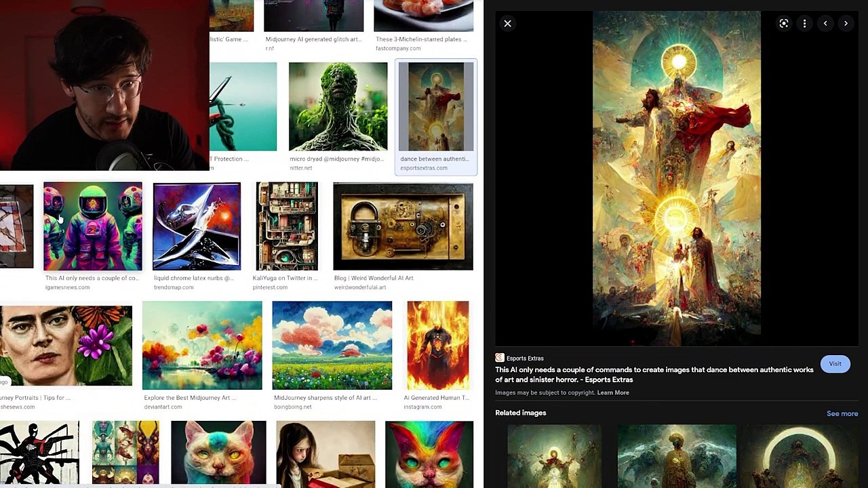Click 'liquid chrome latex nurbs' caption
868x488 pixels.
tap(193, 279)
